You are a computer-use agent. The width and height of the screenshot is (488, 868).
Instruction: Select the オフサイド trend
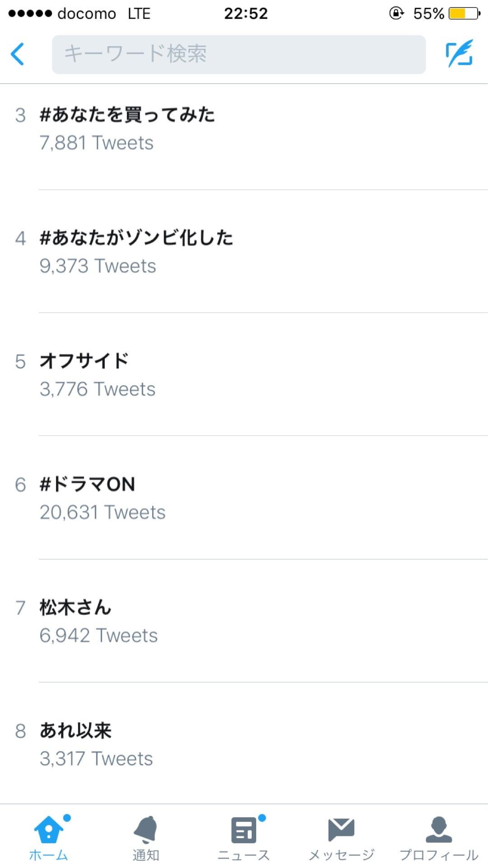click(84, 361)
